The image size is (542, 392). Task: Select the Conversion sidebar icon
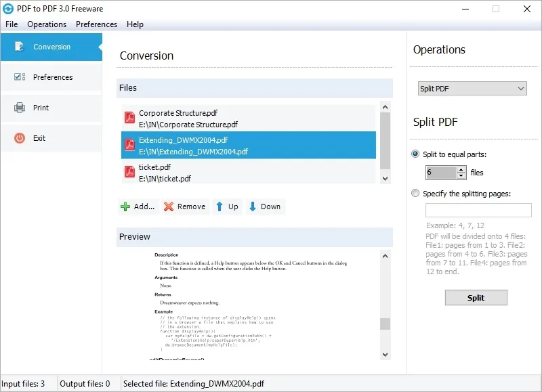(x=19, y=47)
